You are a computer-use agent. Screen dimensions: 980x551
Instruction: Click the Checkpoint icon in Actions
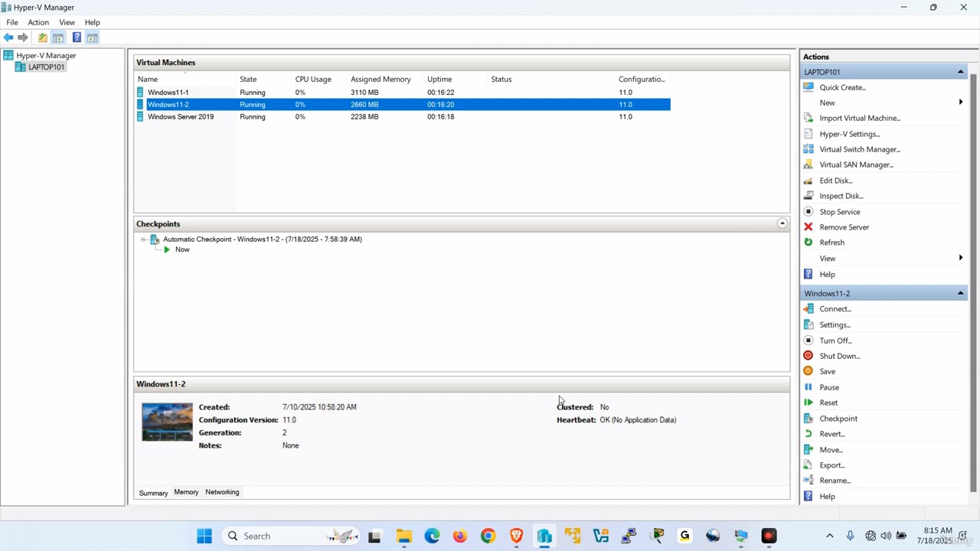tap(808, 419)
